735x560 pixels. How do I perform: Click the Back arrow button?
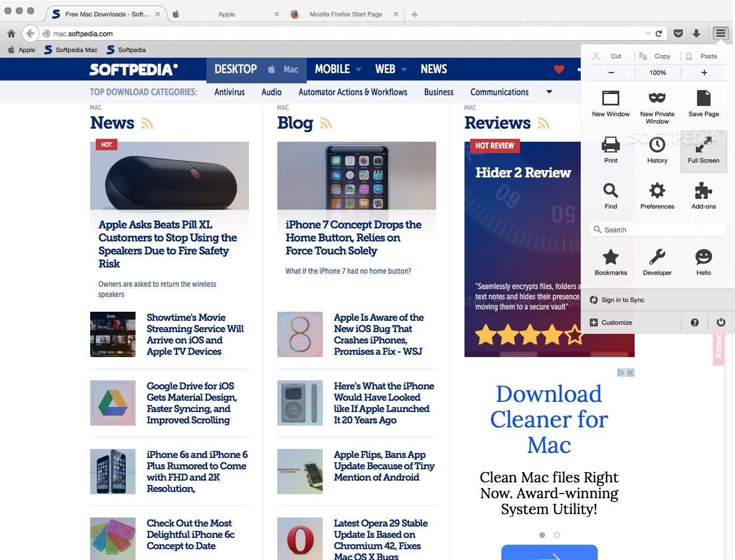pos(30,33)
